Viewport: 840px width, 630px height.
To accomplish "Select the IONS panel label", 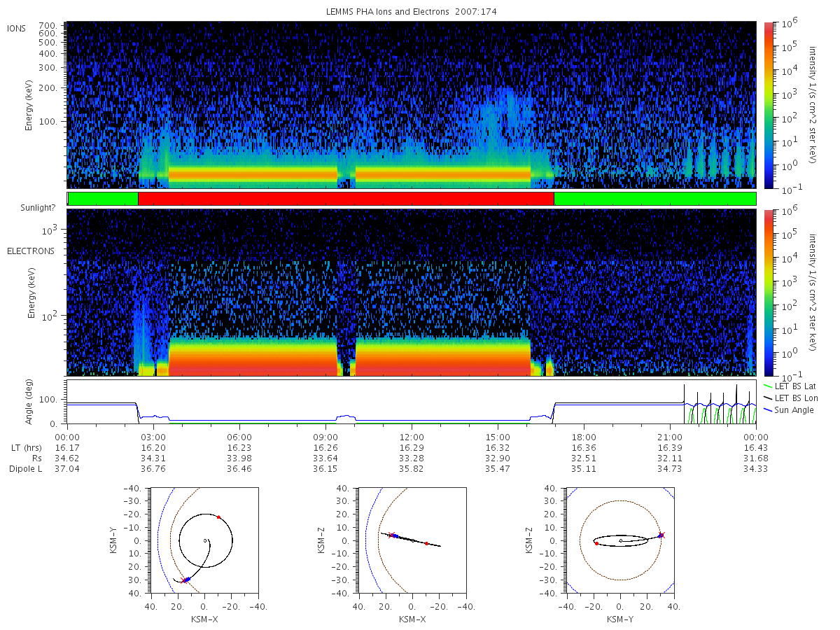I will pyautogui.click(x=17, y=28).
